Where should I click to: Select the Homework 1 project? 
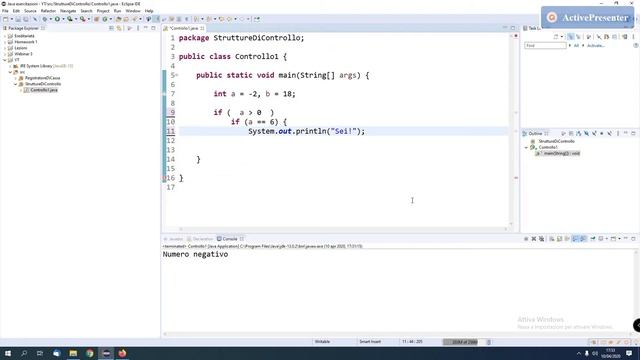25,42
